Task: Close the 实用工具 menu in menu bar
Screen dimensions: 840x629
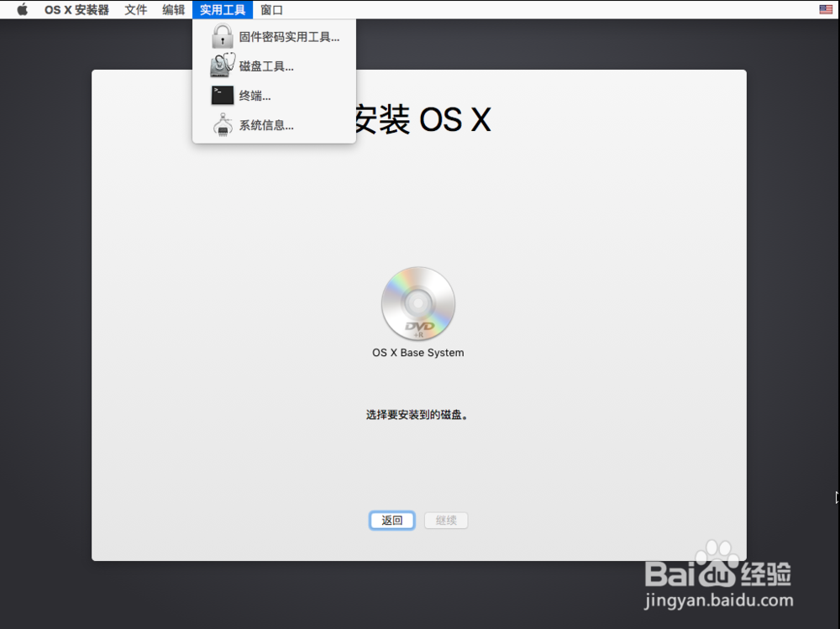Action: pyautogui.click(x=223, y=9)
